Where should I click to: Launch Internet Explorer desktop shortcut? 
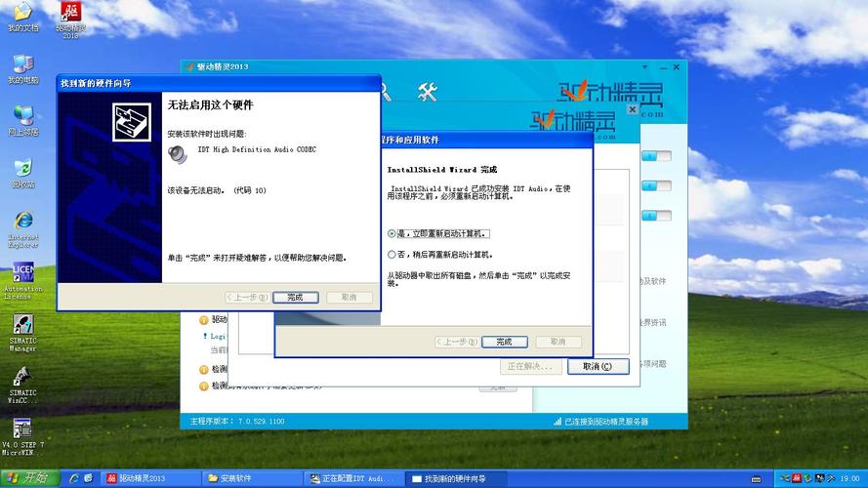click(x=22, y=228)
